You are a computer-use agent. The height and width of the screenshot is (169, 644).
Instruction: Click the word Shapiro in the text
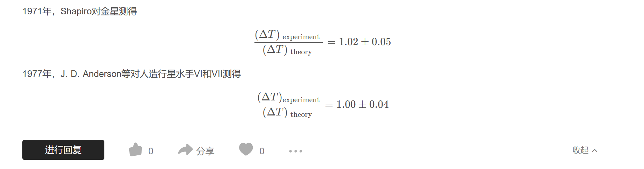[76, 12]
